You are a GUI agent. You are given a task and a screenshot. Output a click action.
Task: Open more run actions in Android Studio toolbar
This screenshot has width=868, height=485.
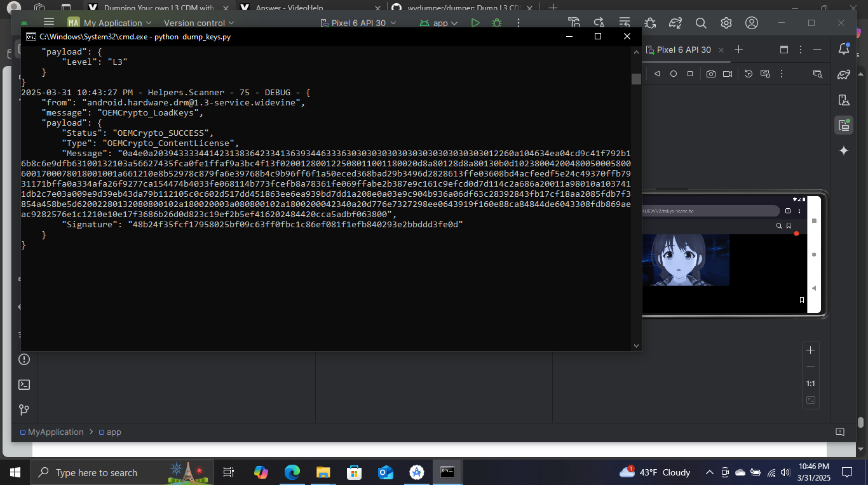[x=519, y=23]
